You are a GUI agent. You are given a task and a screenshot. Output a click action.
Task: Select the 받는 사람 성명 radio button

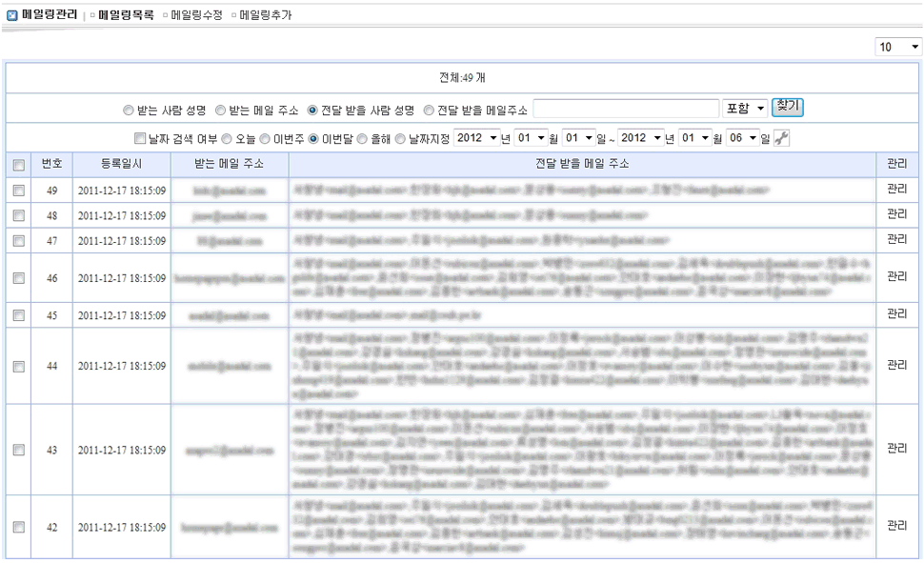pos(129,111)
